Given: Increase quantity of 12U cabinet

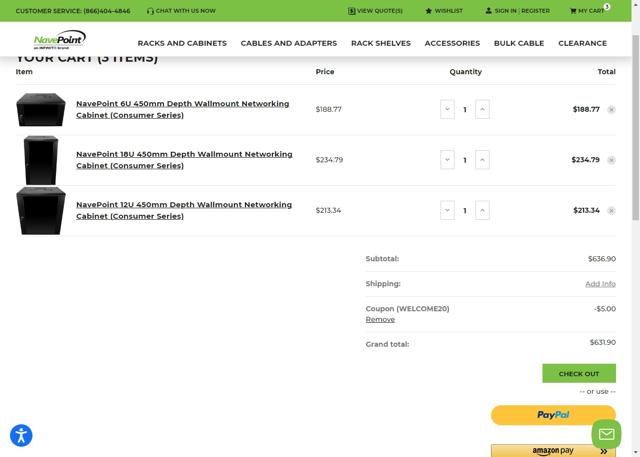Looking at the screenshot, I should pos(482,211).
